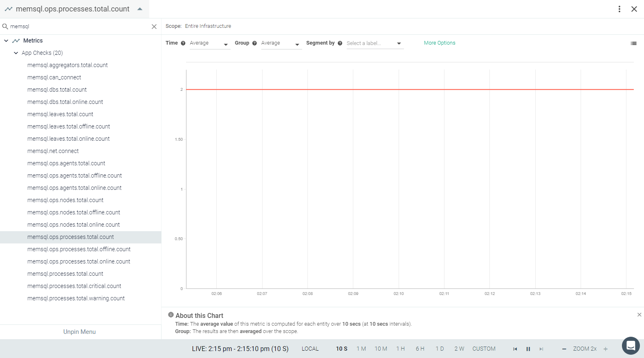This screenshot has width=644, height=358.
Task: Open the chat support widget
Action: tap(631, 346)
